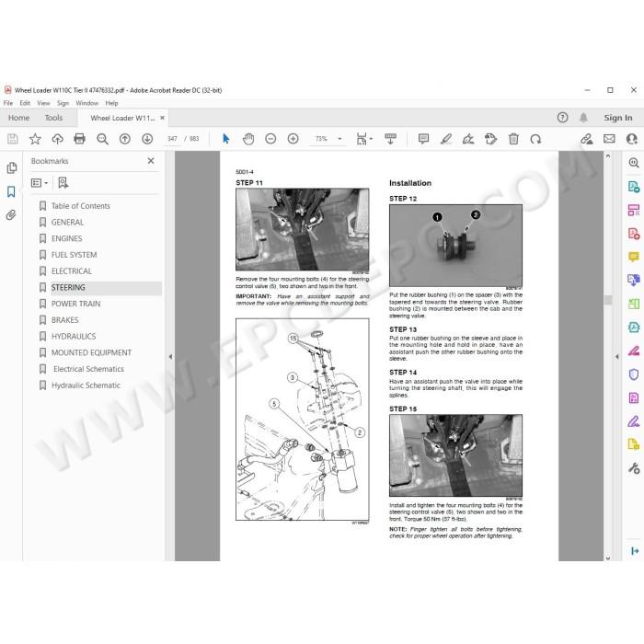Choose the Selection arrow tool

tap(226, 139)
